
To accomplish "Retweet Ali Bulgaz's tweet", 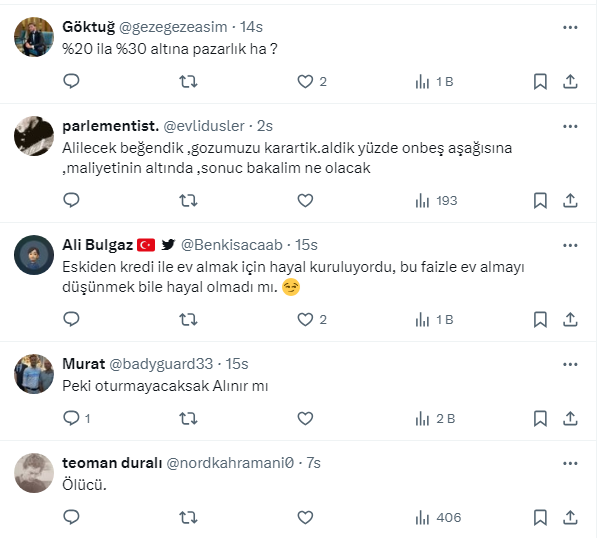I will click(x=187, y=319).
